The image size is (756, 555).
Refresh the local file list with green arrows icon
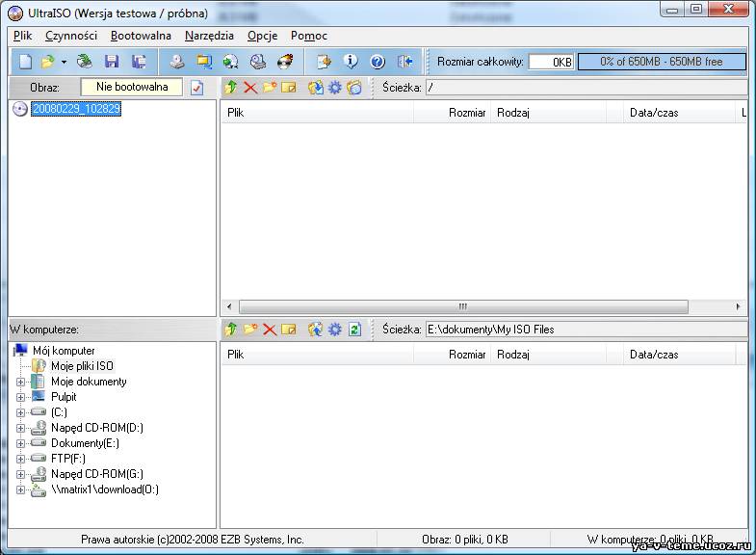354,330
